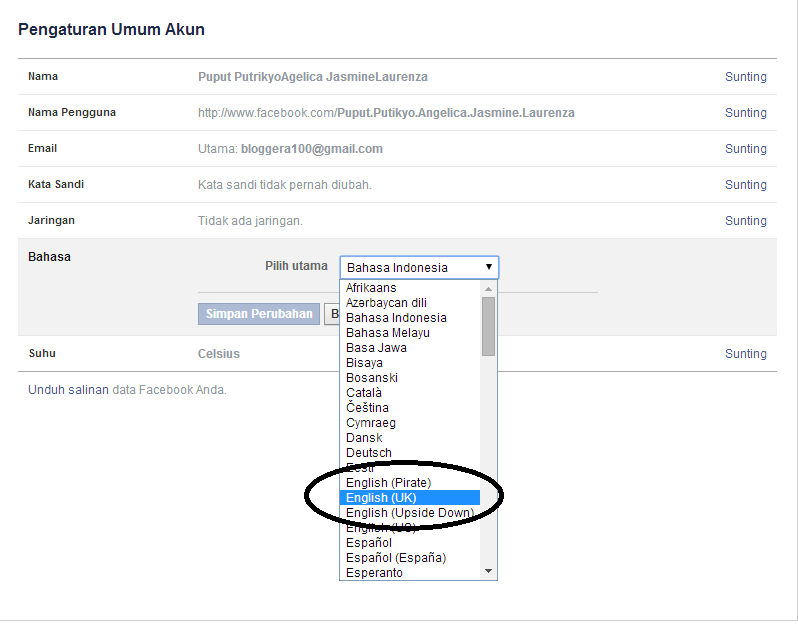The width and height of the screenshot is (798, 624).
Task: Select highlighted English (UK) option
Action: pos(410,498)
